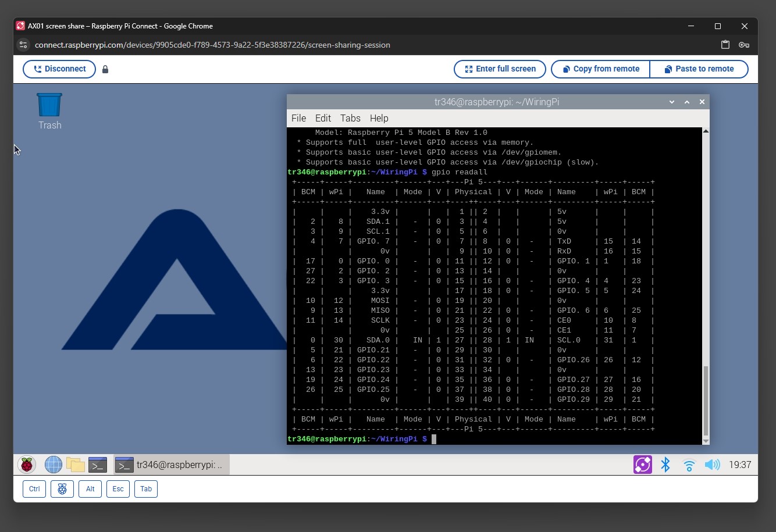Open the Wi-Fi network menu
The image size is (776, 532).
689,465
